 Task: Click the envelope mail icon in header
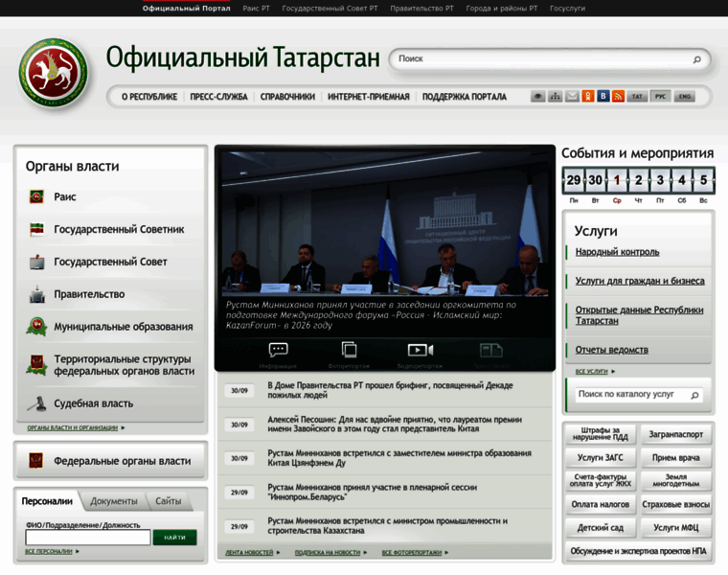(x=572, y=96)
